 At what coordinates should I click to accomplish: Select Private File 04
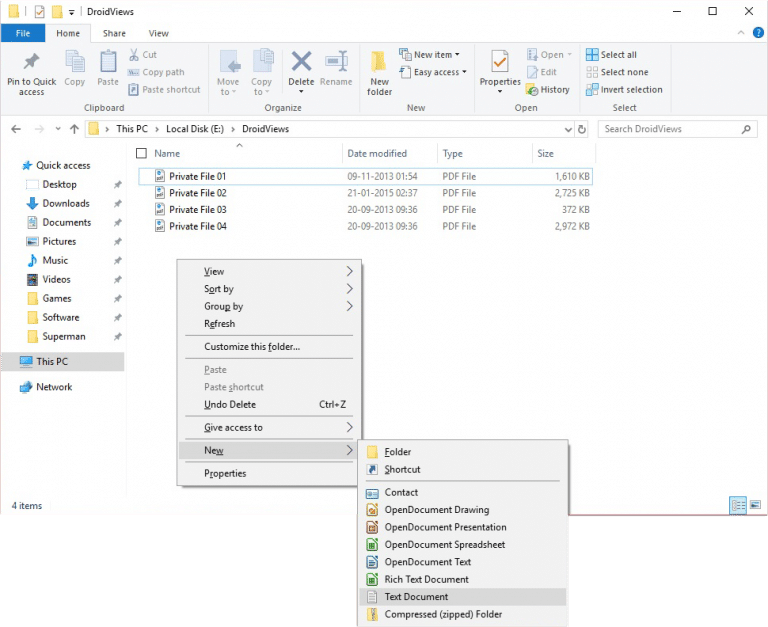click(x=365, y=226)
